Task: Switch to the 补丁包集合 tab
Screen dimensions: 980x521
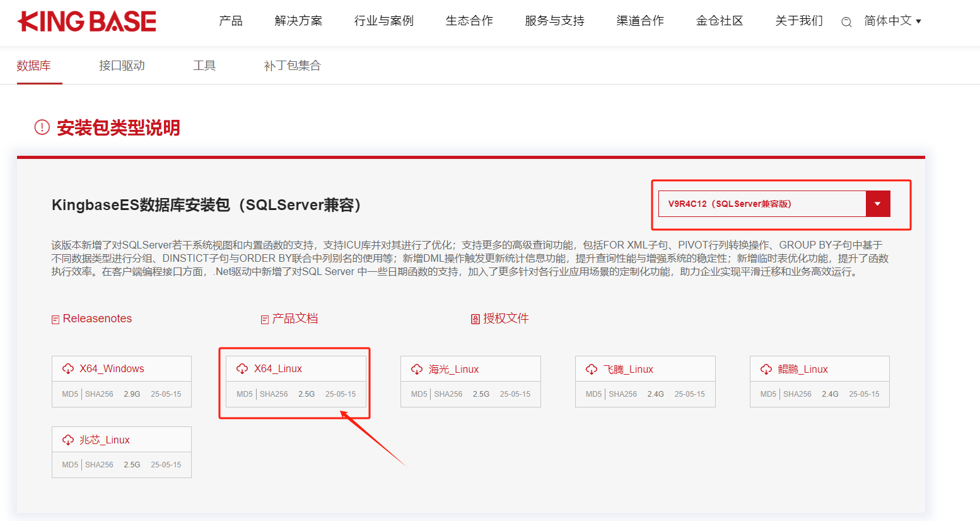Action: 292,66
